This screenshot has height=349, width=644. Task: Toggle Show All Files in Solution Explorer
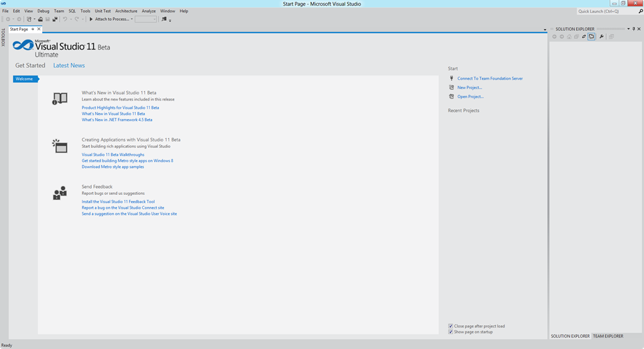[592, 36]
